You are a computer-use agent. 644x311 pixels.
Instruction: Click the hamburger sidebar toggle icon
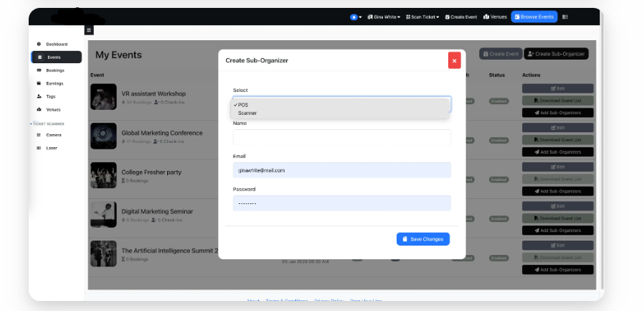89,30
